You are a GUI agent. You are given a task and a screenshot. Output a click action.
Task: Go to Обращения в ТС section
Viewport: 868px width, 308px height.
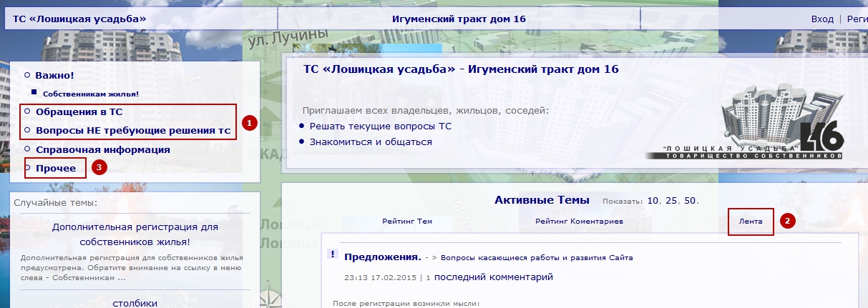pyautogui.click(x=79, y=112)
